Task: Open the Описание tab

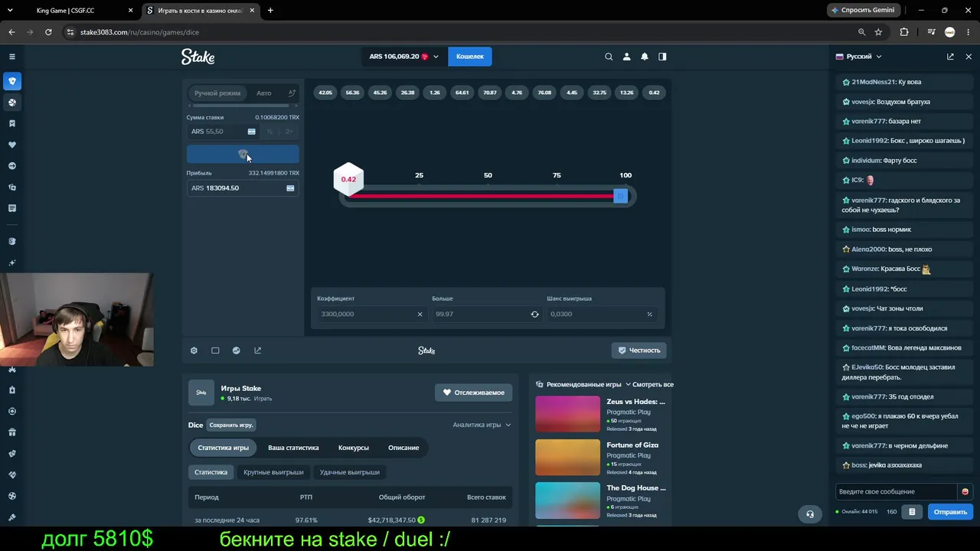Action: coord(403,448)
